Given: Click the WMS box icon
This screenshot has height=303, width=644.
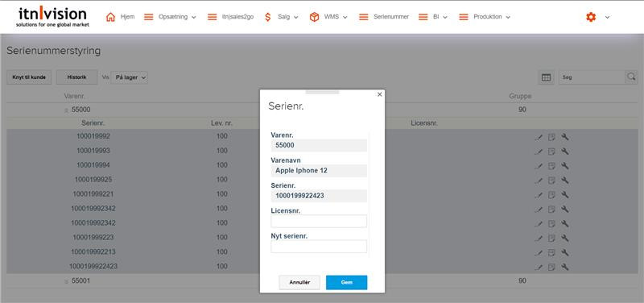Looking at the screenshot, I should click(314, 17).
